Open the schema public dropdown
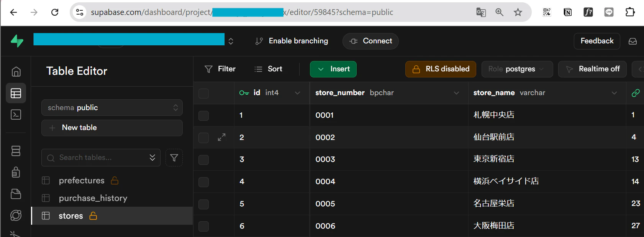The height and width of the screenshot is (237, 644). point(112,108)
